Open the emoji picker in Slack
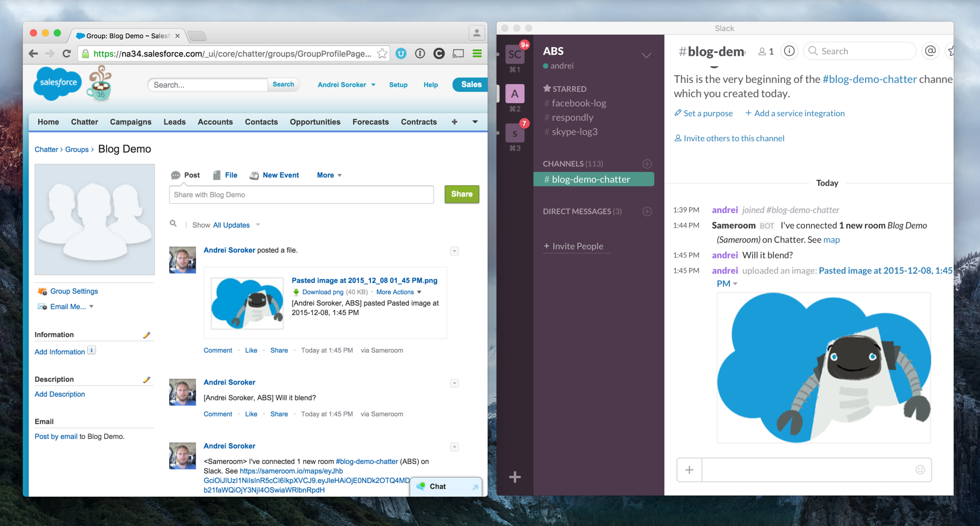 click(920, 469)
